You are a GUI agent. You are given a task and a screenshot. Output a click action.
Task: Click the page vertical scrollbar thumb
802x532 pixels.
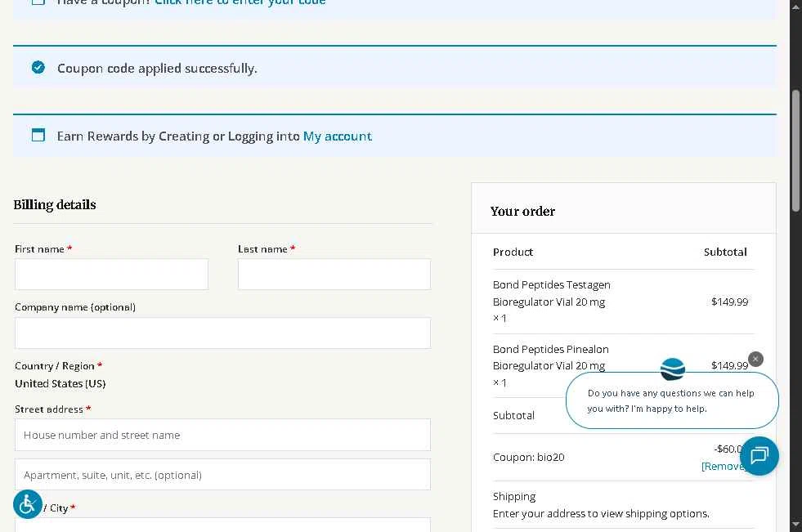tap(795, 150)
